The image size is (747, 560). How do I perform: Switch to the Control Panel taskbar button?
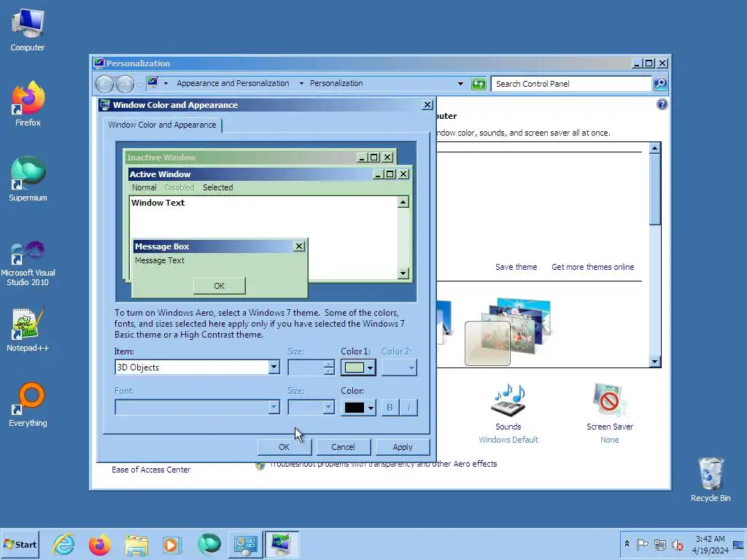[245, 544]
